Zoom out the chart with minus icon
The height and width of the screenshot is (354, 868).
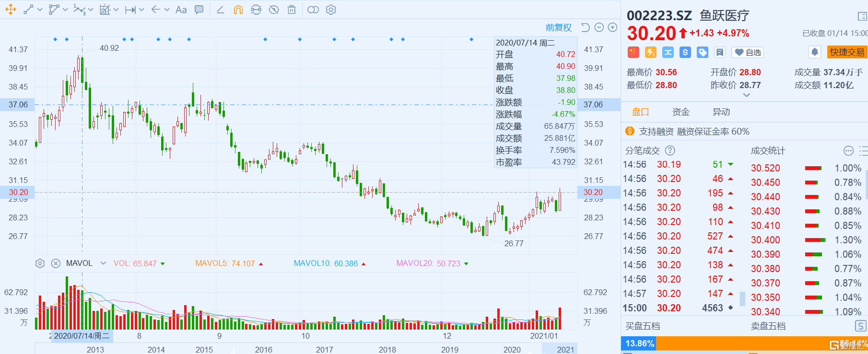pos(599,27)
